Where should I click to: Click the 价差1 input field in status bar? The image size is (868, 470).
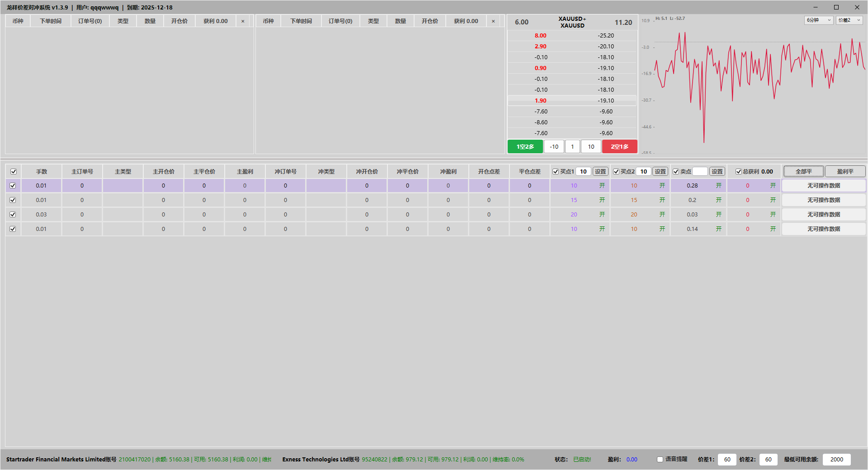click(x=727, y=460)
